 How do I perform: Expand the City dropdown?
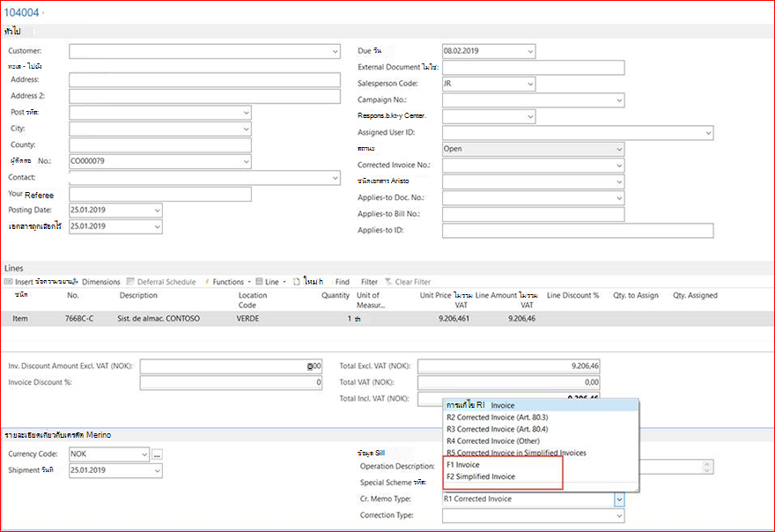coord(246,129)
